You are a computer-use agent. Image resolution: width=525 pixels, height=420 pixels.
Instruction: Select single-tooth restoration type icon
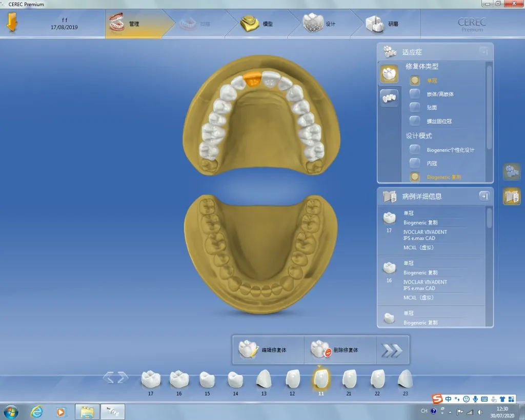(x=389, y=74)
